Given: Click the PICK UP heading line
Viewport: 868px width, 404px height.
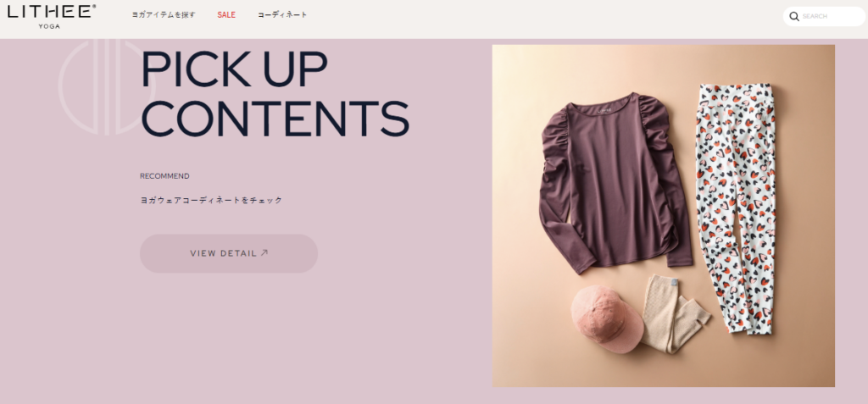Looking at the screenshot, I should click(x=234, y=70).
